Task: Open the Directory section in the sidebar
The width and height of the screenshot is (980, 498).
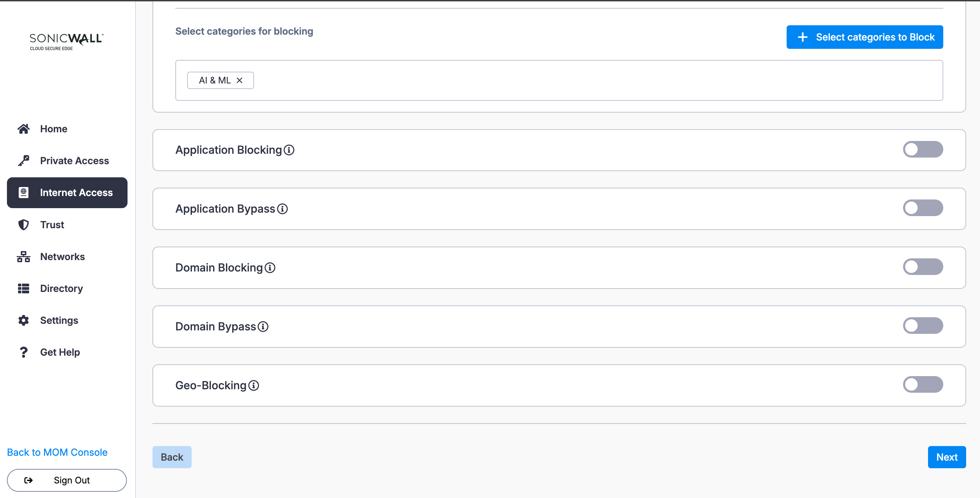Action: 61,288
